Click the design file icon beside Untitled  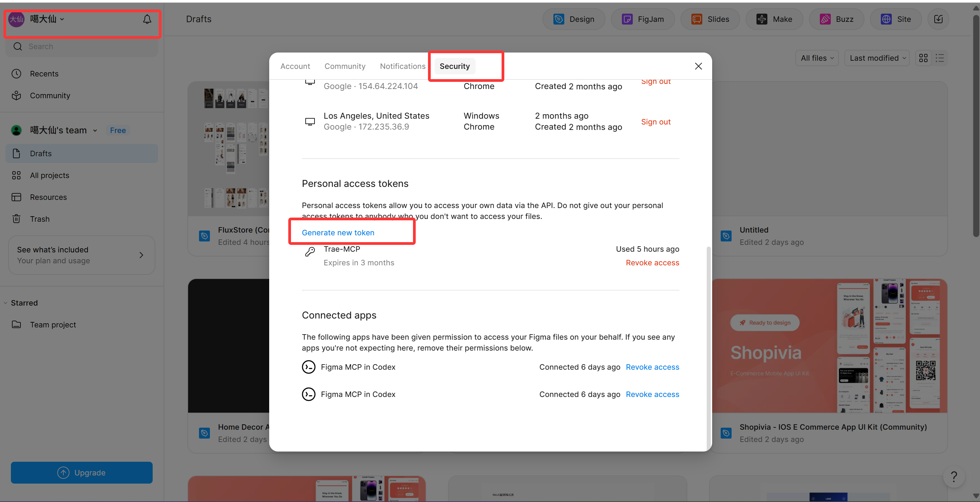pyautogui.click(x=726, y=236)
